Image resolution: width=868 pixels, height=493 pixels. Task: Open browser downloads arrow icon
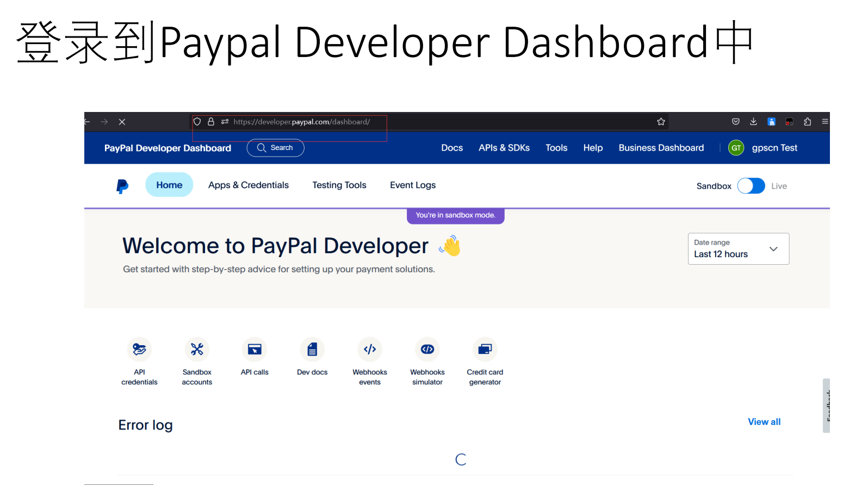point(753,122)
